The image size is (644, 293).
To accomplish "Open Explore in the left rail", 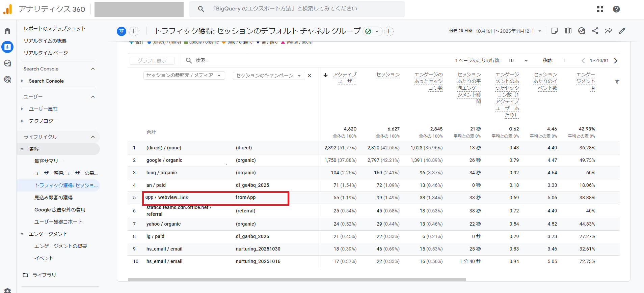I will (x=7, y=63).
